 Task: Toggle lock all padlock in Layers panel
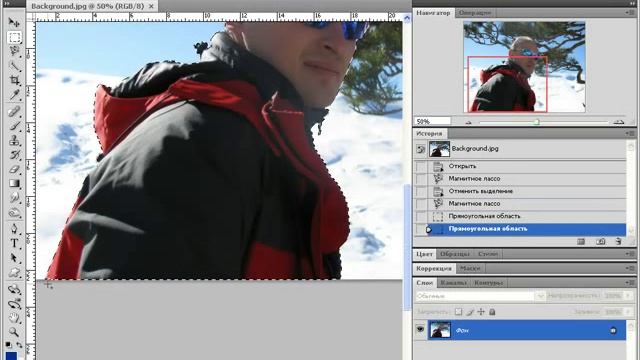[492, 312]
